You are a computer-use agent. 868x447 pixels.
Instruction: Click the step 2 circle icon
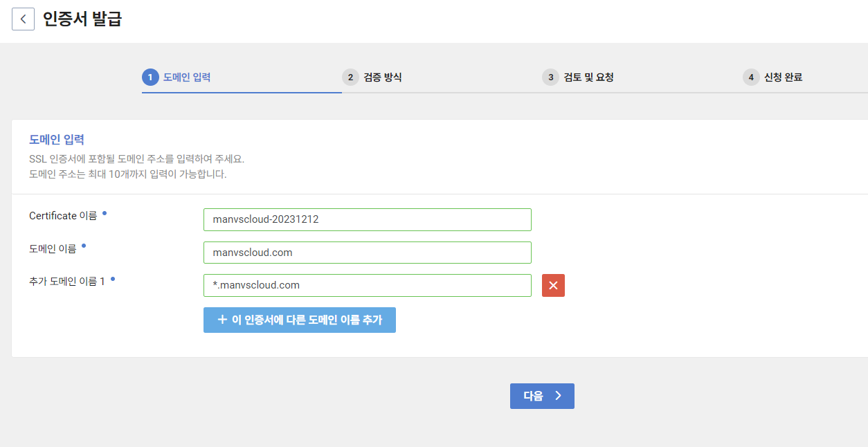click(350, 77)
